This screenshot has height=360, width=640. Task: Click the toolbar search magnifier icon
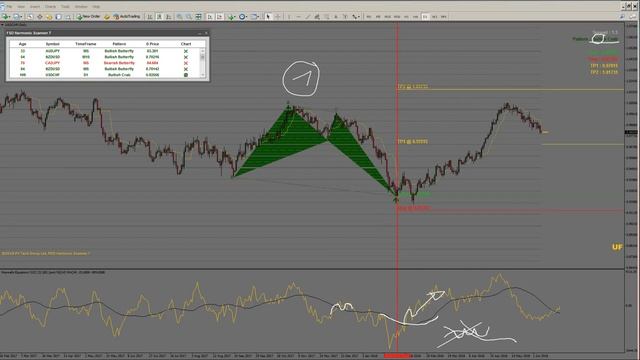click(x=622, y=17)
